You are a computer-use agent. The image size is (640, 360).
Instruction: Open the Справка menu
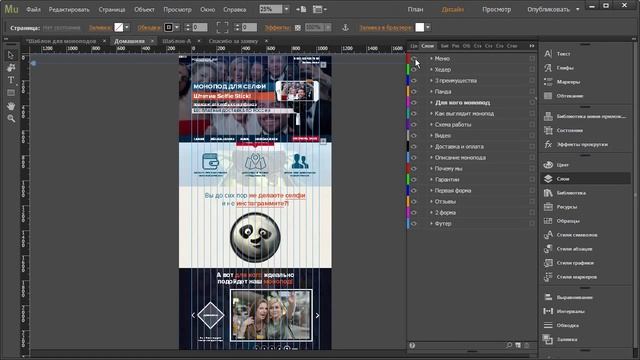coord(235,9)
